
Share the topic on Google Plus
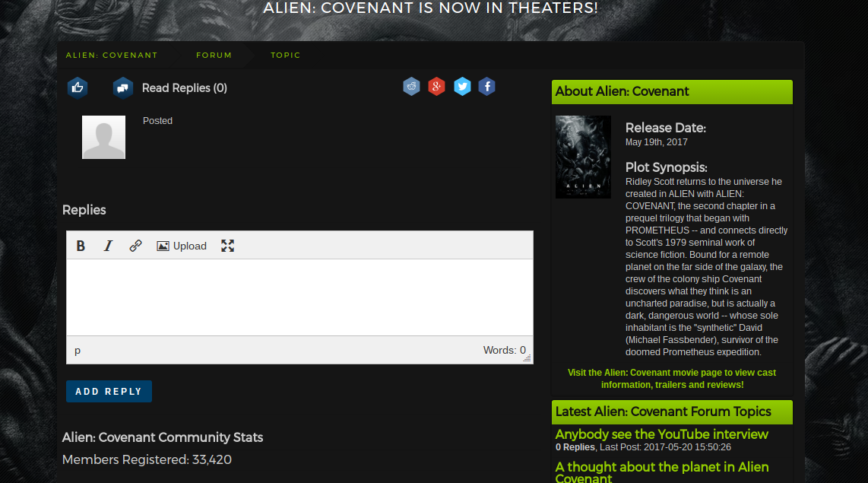pyautogui.click(x=436, y=87)
